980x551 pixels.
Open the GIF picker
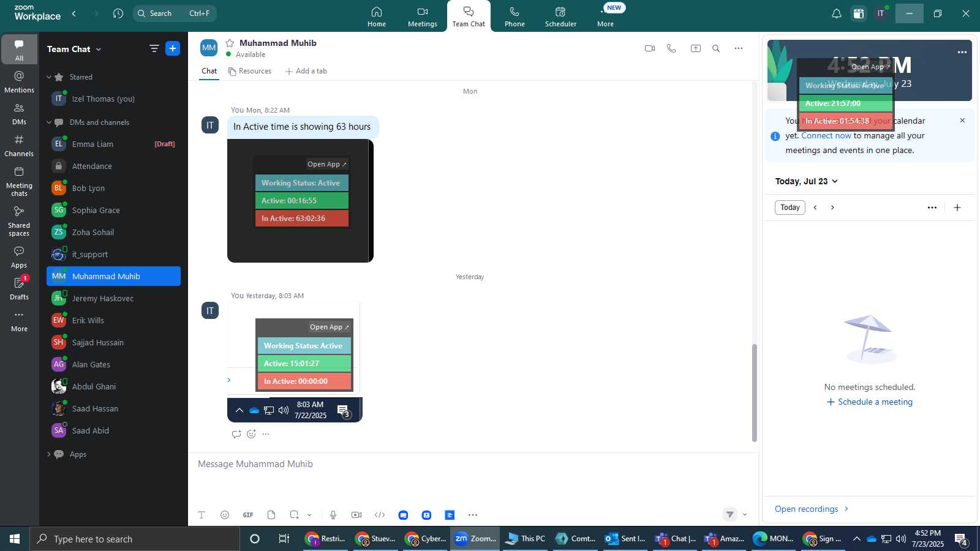point(248,515)
